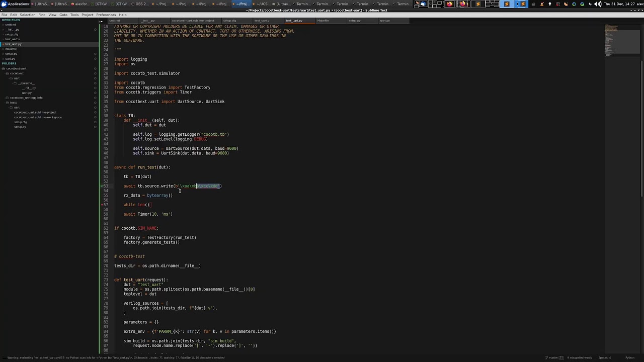Click 'factory.generate_tests()' code line

click(151, 242)
